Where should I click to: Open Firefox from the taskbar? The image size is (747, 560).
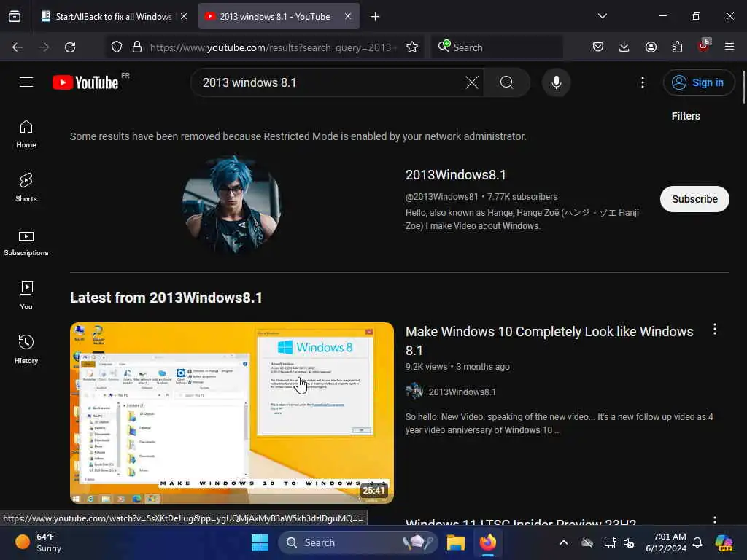(x=488, y=542)
